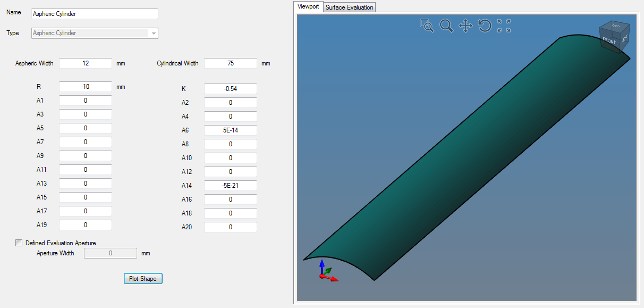Image resolution: width=644 pixels, height=308 pixels.
Task: Activate the magnifier zoom tool
Action: (446, 26)
